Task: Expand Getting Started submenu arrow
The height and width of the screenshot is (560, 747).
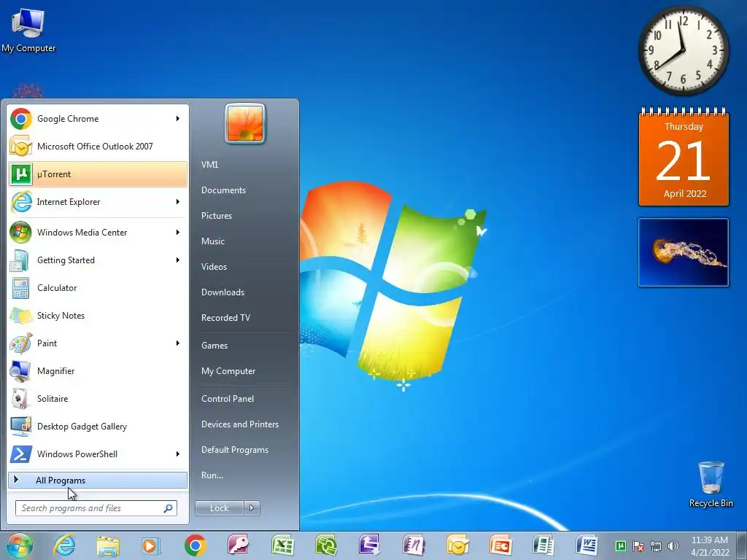Action: (178, 260)
